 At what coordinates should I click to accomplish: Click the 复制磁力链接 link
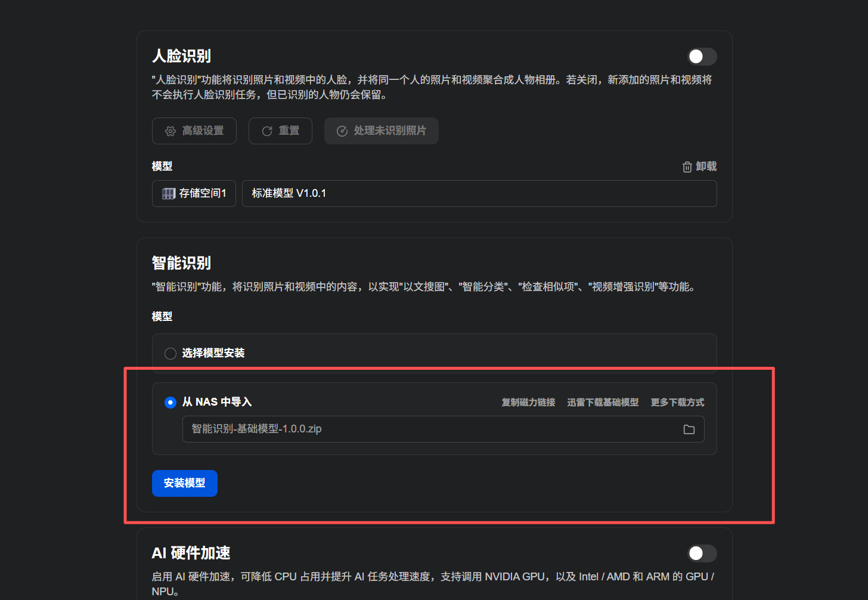coord(528,403)
